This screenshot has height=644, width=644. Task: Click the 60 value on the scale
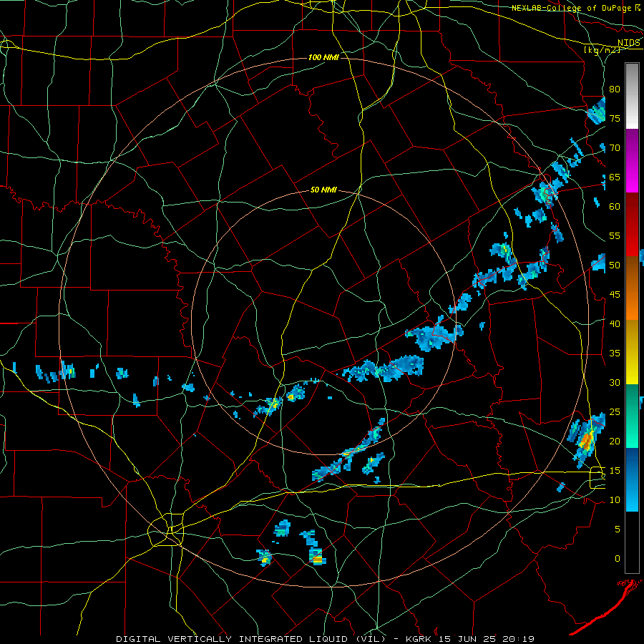pyautogui.click(x=615, y=207)
